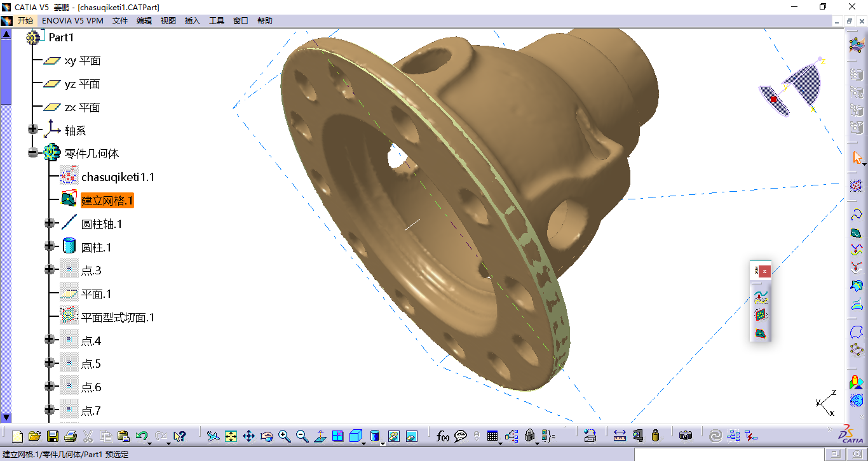Close the small floating toolbar
868x461 pixels.
point(765,271)
